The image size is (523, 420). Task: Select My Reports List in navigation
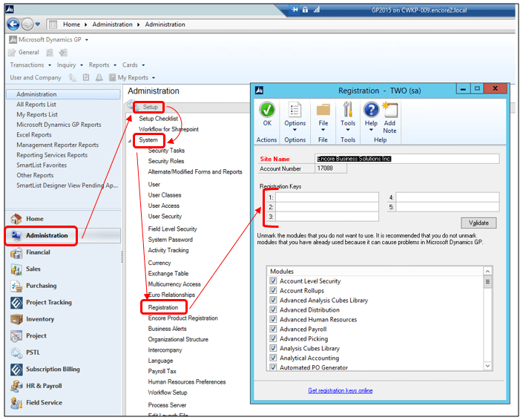click(37, 114)
